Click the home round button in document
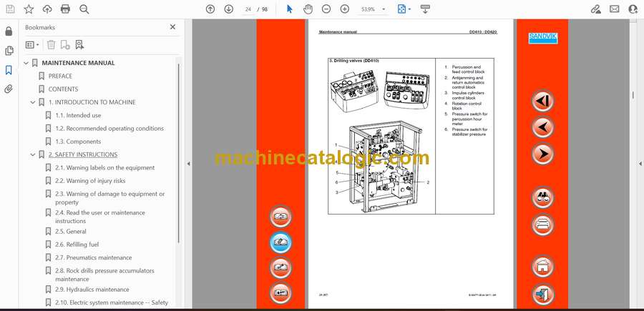The width and height of the screenshot is (644, 311). (542, 266)
